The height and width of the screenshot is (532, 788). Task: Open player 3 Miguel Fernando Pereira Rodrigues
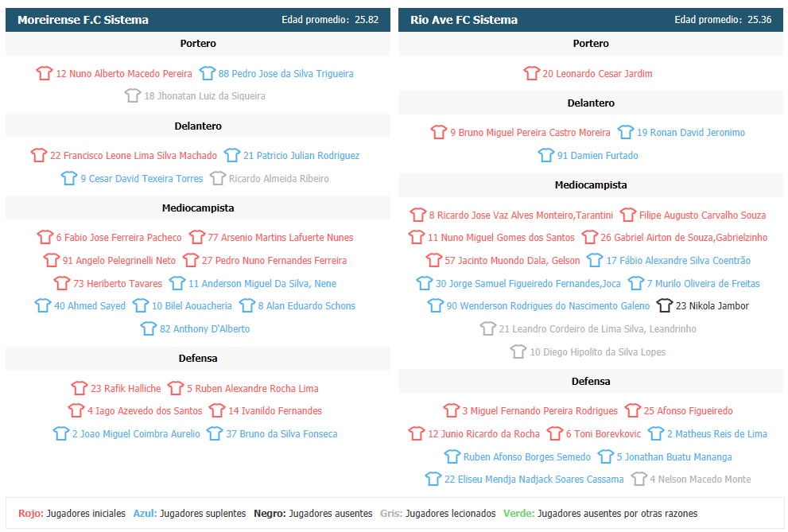[x=540, y=410]
